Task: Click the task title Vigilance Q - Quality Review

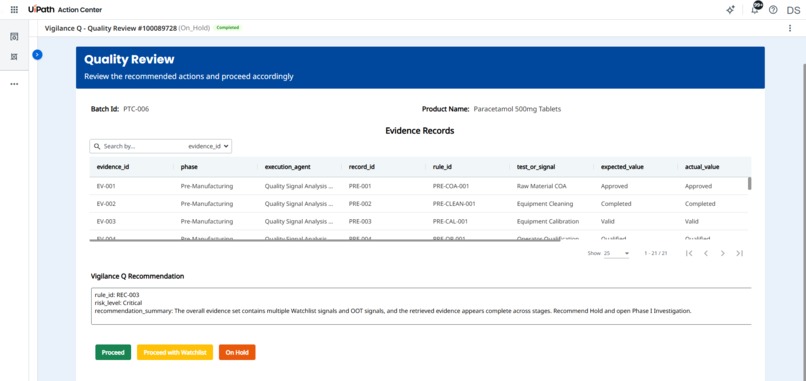Action: [112, 28]
